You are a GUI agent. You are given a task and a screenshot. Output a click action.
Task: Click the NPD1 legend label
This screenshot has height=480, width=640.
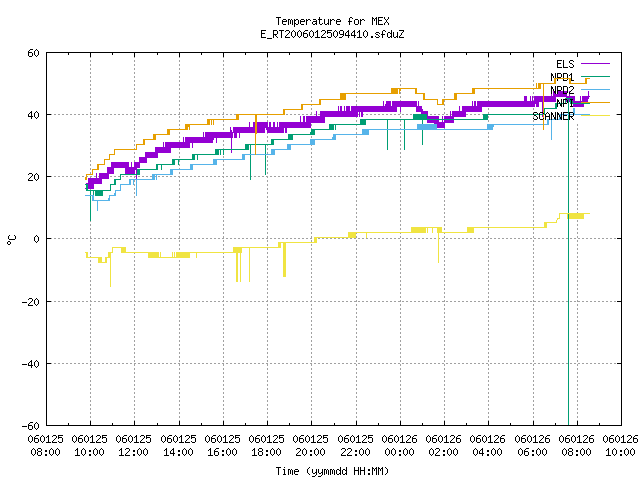pyautogui.click(x=562, y=77)
